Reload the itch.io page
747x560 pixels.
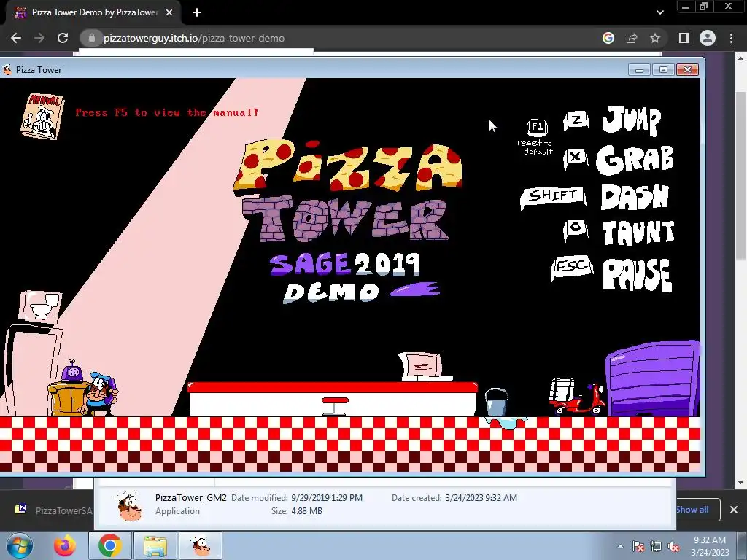click(63, 38)
